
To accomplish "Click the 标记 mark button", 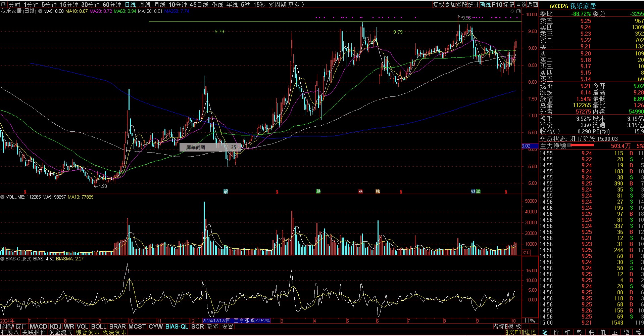I will click(509, 5).
